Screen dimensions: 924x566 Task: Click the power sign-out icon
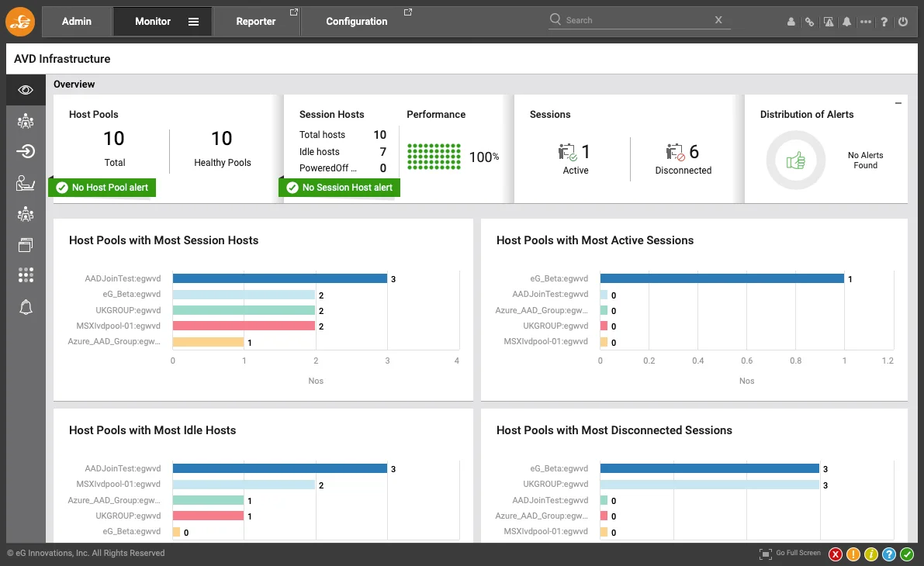(x=903, y=22)
